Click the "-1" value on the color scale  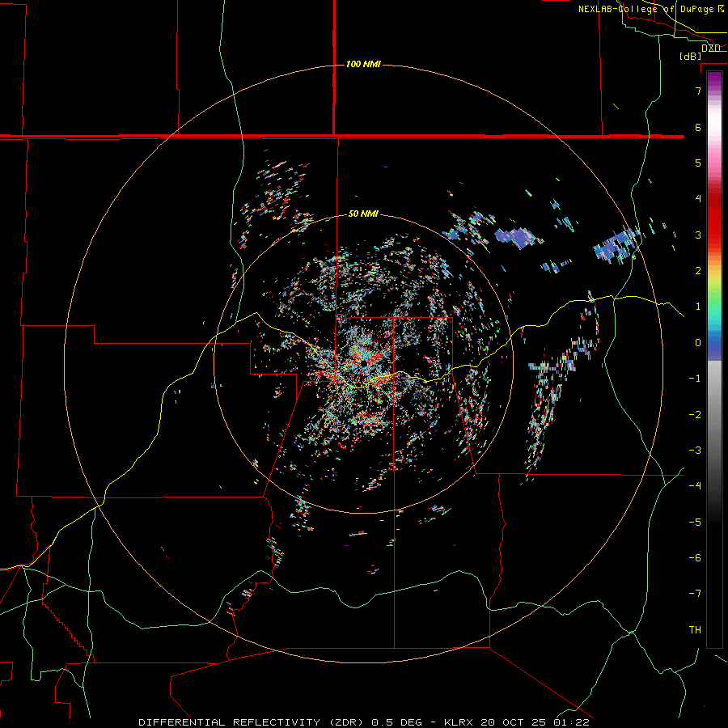click(x=695, y=379)
